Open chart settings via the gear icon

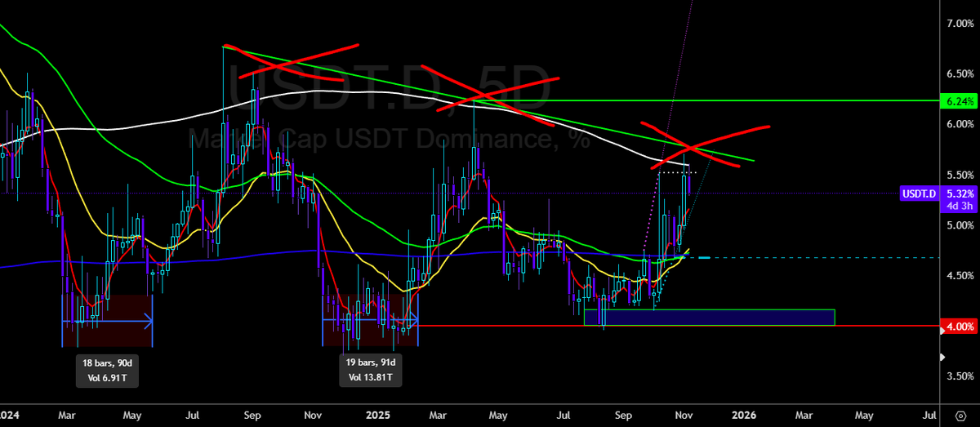(960, 414)
